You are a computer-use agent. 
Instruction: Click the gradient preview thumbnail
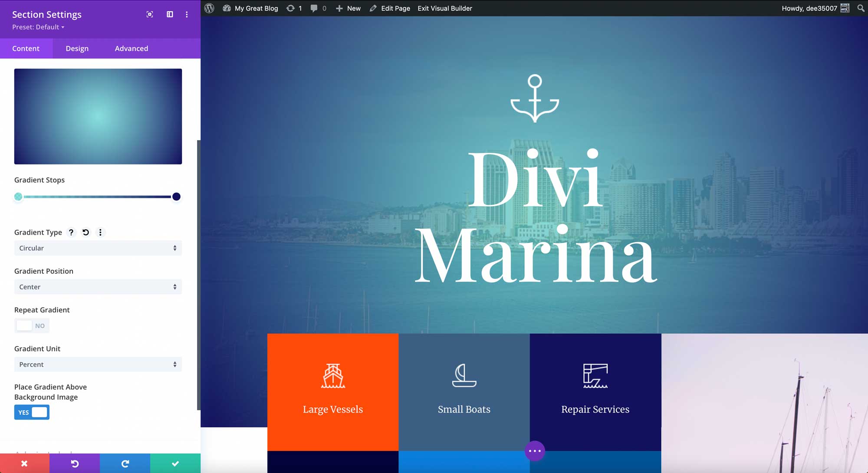click(98, 116)
